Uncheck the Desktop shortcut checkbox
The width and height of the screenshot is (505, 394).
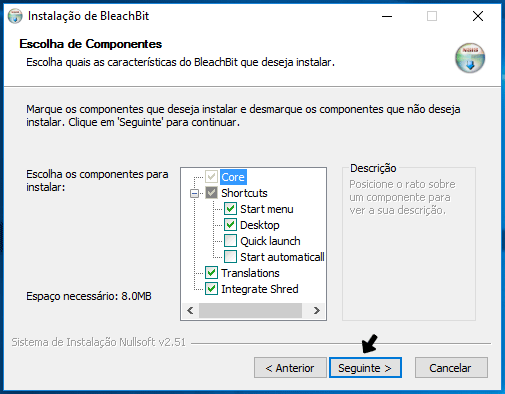[230, 225]
